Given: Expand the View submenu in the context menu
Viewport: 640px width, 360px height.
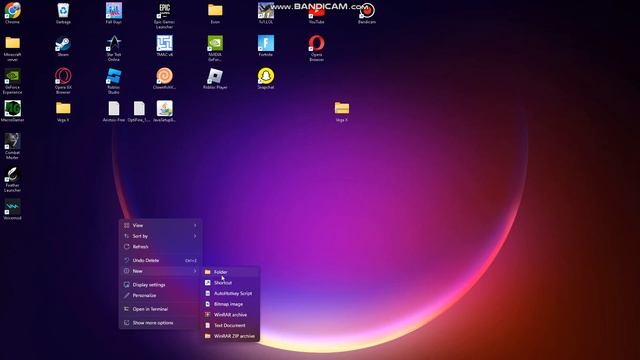Looking at the screenshot, I should pyautogui.click(x=160, y=225).
